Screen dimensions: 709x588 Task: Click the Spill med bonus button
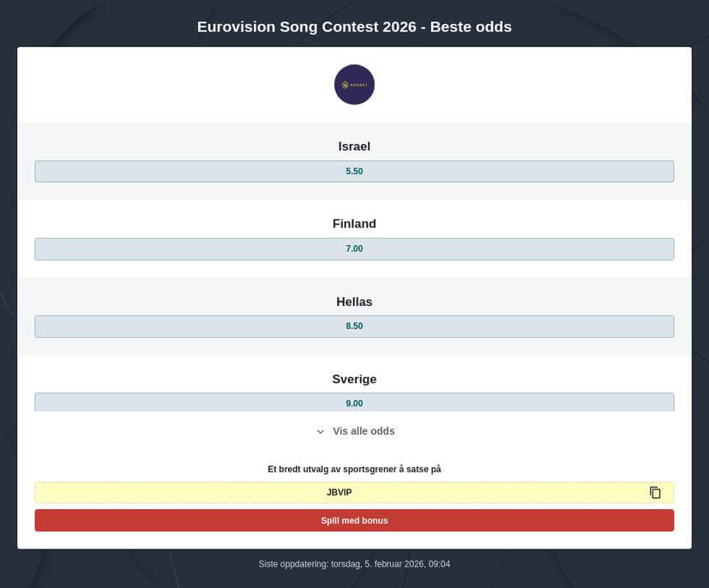click(x=354, y=520)
